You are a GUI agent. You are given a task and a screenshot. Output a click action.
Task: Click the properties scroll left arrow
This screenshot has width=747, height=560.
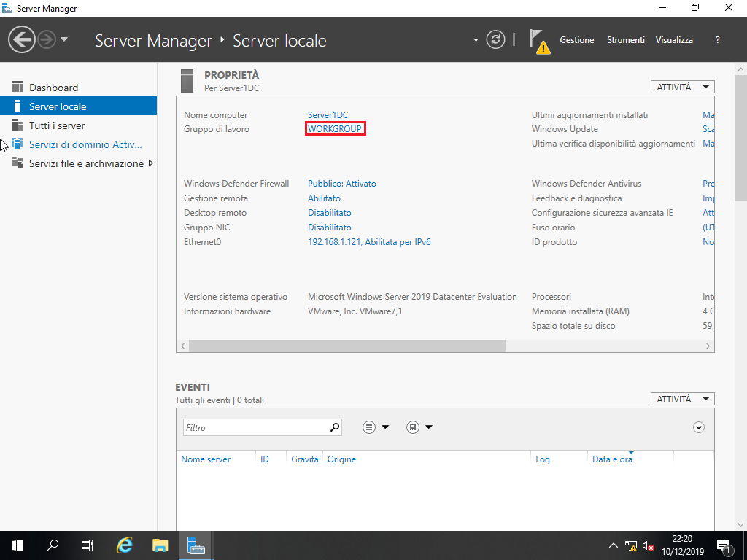click(183, 346)
